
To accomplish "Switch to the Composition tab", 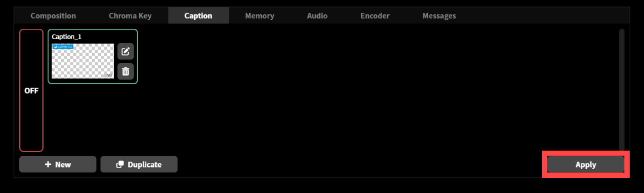I will pyautogui.click(x=53, y=16).
